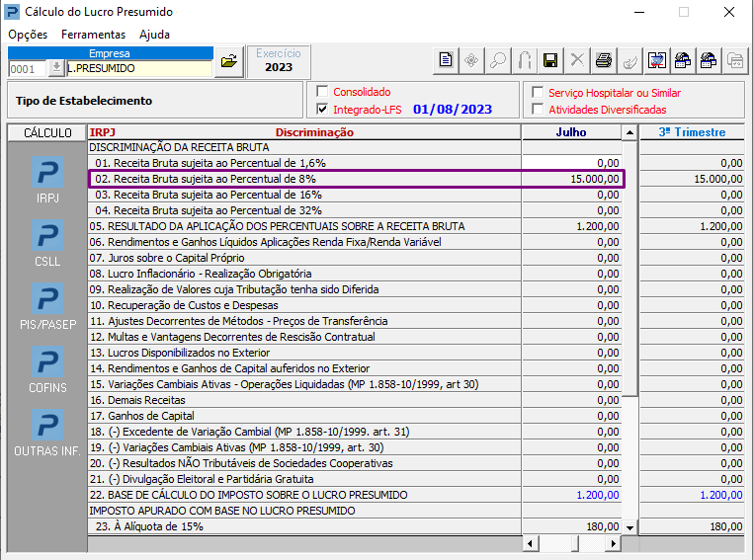Click the grayed folders toolbar icon
Image resolution: width=754 pixels, height=560 pixels.
click(x=735, y=60)
